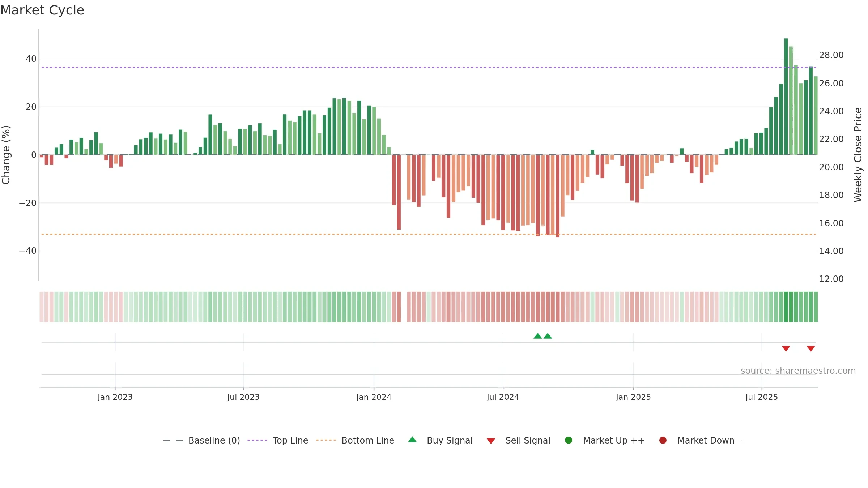The height and width of the screenshot is (488, 868).
Task: Select the second green buy signal marker
Action: click(548, 336)
